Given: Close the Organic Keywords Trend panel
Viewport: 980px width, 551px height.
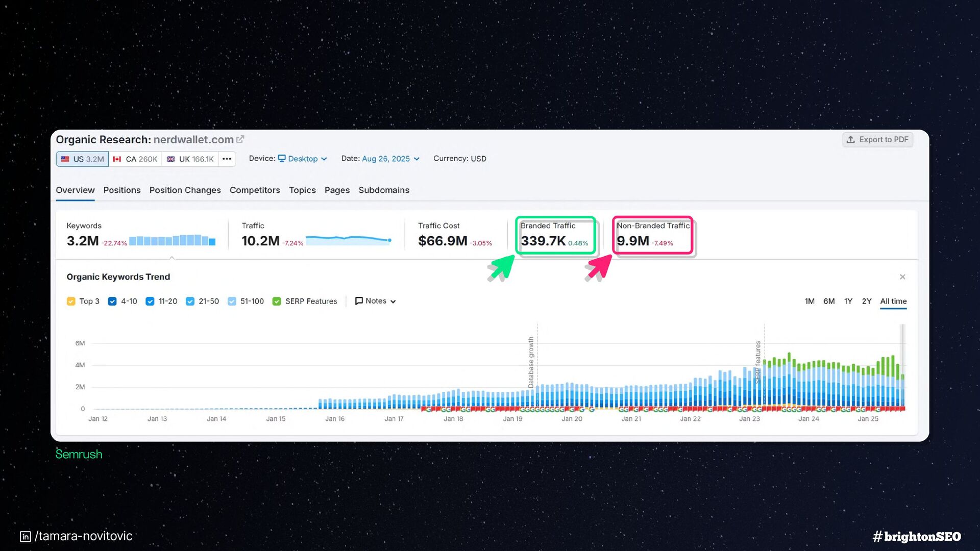Looking at the screenshot, I should 902,277.
